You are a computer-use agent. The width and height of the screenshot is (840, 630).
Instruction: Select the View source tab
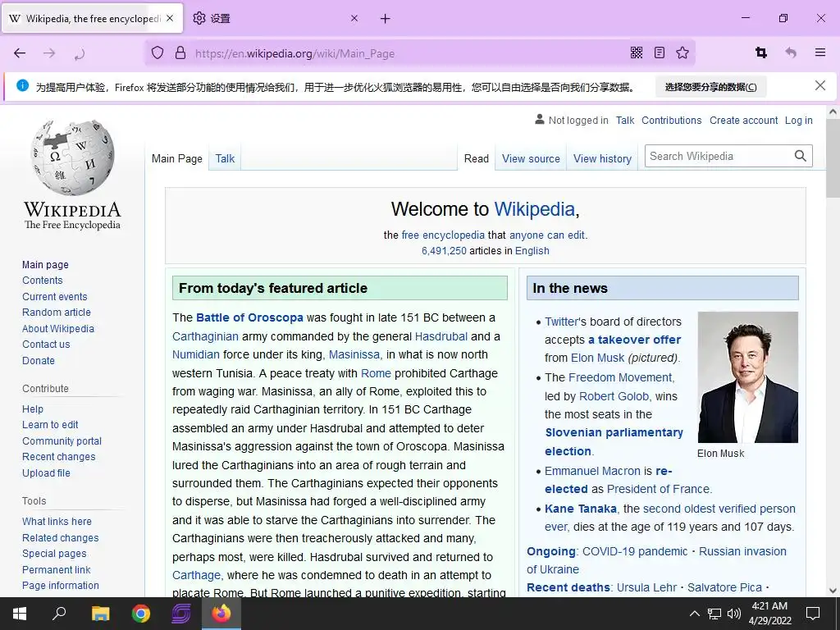click(x=531, y=158)
